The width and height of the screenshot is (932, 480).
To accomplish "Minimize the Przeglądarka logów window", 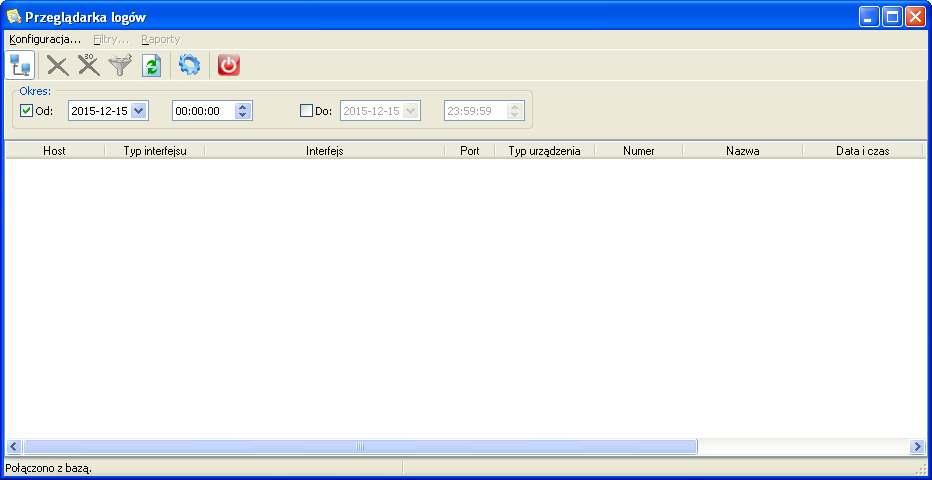I will tap(869, 17).
